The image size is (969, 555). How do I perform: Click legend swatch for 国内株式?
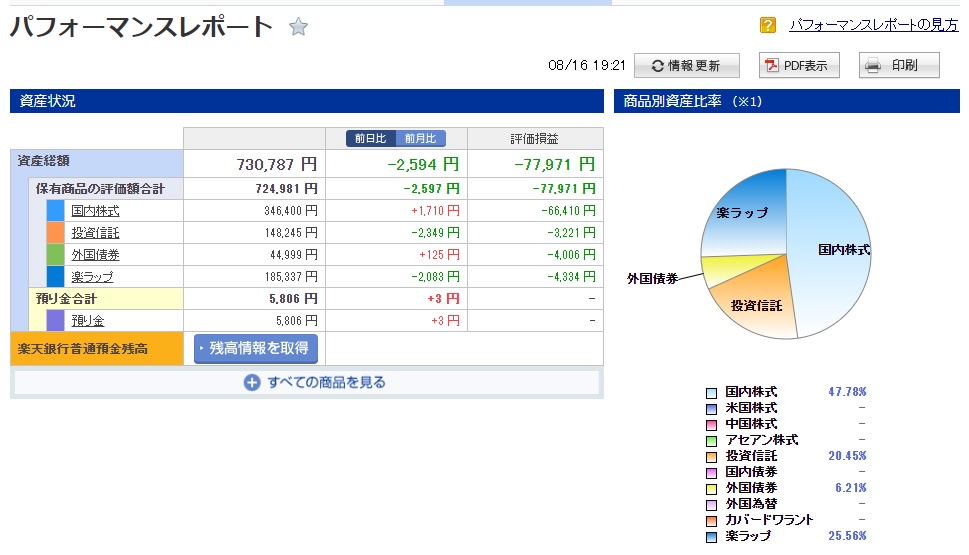point(712,393)
